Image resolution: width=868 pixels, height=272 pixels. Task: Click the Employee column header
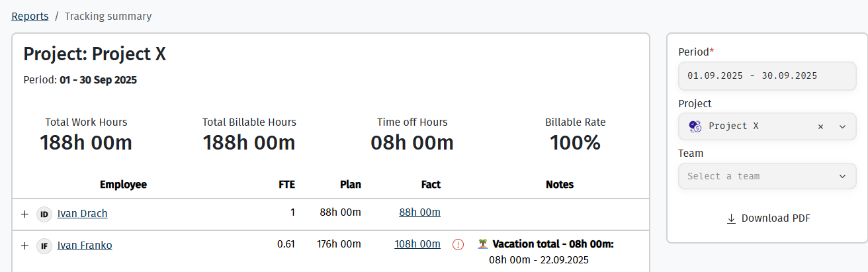[x=123, y=185]
